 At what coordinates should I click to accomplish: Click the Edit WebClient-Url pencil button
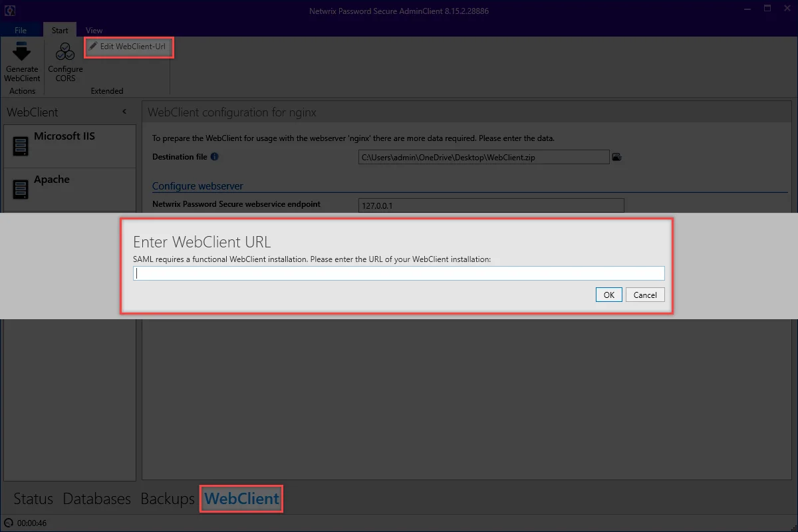click(x=128, y=47)
